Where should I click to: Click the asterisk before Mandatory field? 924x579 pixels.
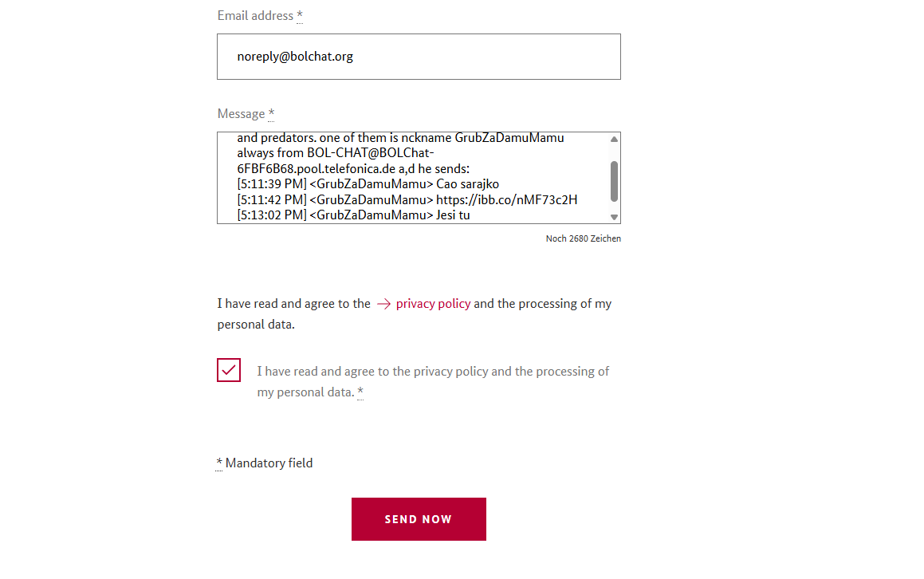click(x=219, y=463)
